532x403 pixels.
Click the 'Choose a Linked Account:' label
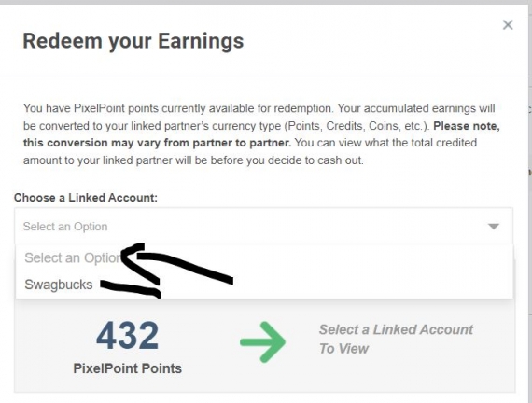(86, 198)
